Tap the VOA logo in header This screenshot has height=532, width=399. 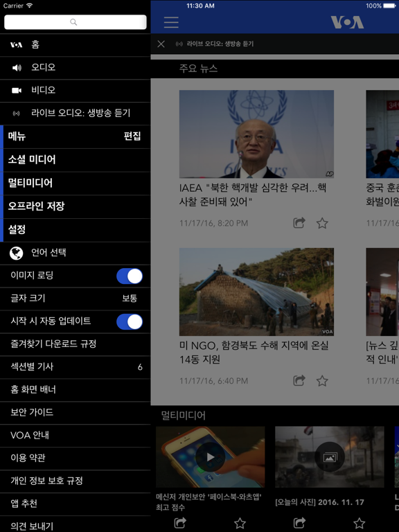pos(347,22)
